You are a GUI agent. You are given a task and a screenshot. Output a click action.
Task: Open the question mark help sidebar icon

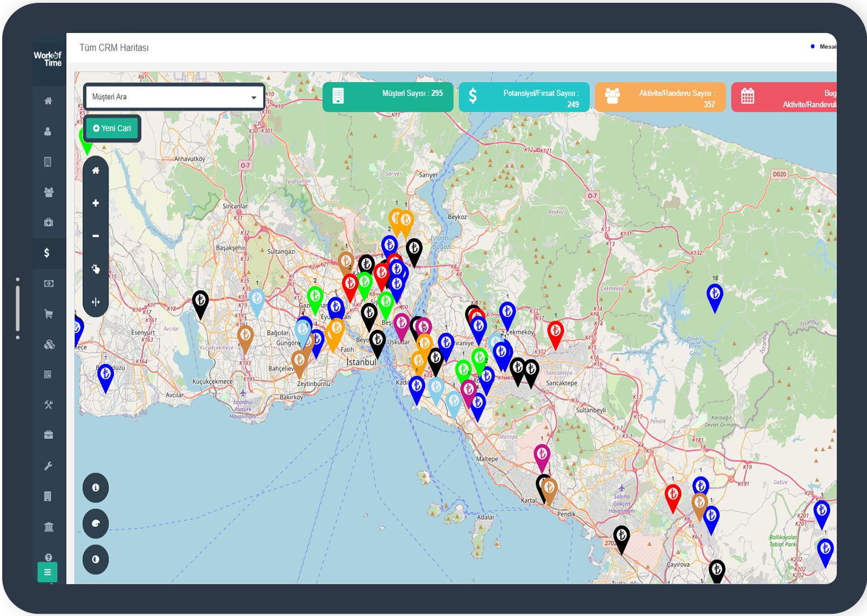click(x=49, y=557)
